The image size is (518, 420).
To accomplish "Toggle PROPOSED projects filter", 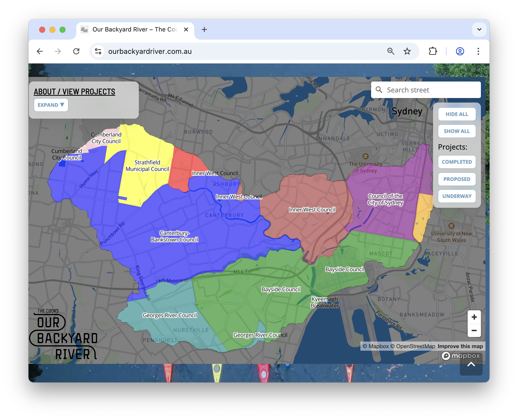I will point(456,179).
